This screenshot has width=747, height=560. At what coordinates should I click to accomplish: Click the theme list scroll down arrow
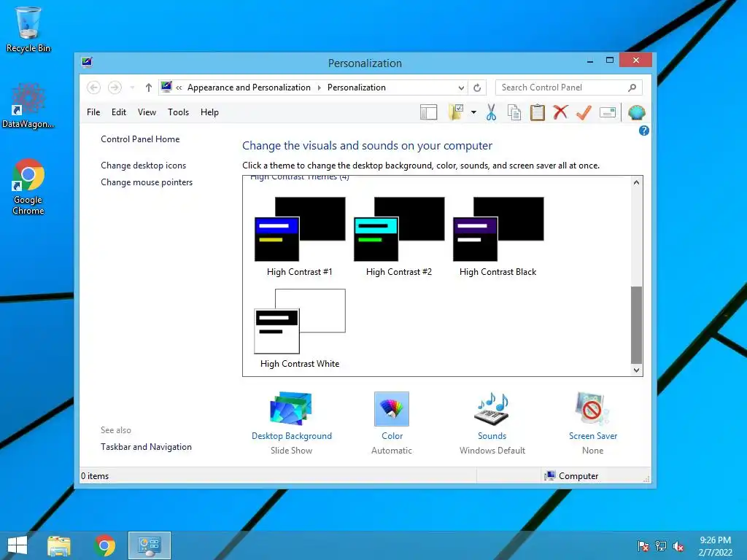click(x=636, y=370)
